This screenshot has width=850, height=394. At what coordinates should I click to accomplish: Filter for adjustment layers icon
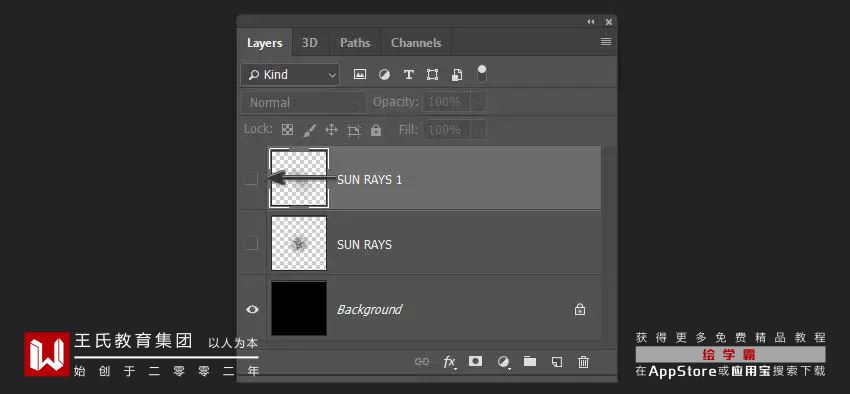pos(384,75)
